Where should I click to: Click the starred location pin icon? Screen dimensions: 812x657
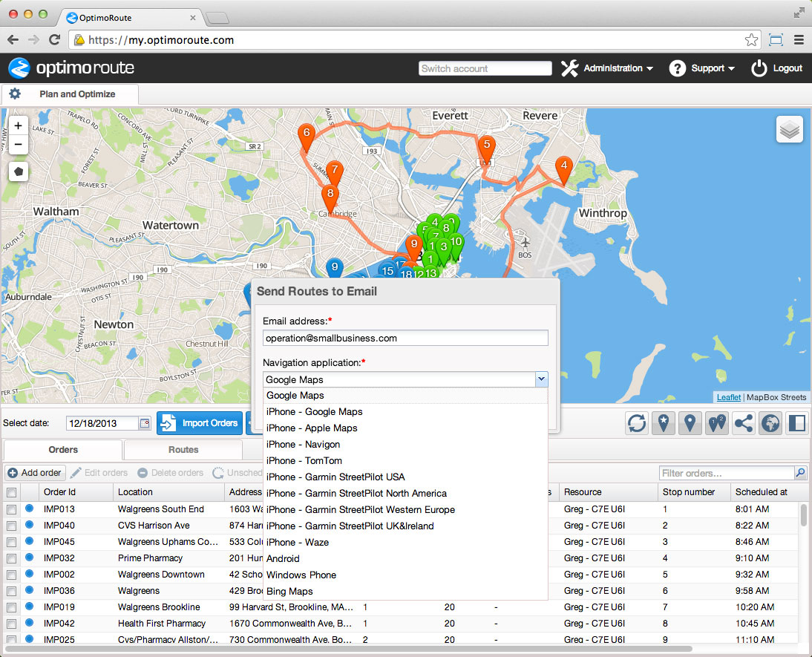click(x=664, y=423)
